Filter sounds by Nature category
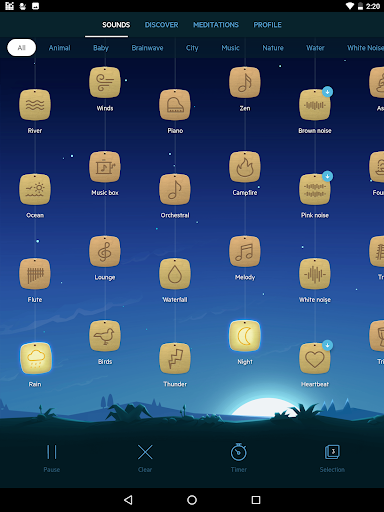 [273, 48]
